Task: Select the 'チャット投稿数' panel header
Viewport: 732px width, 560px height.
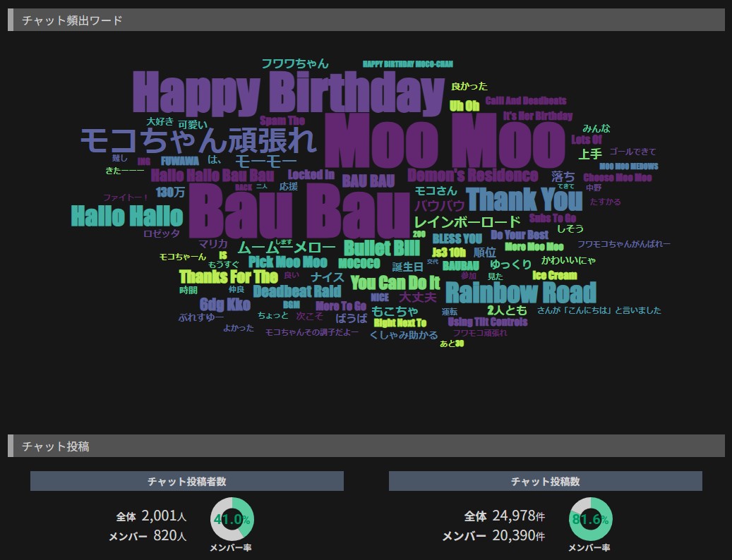Action: pyautogui.click(x=545, y=481)
